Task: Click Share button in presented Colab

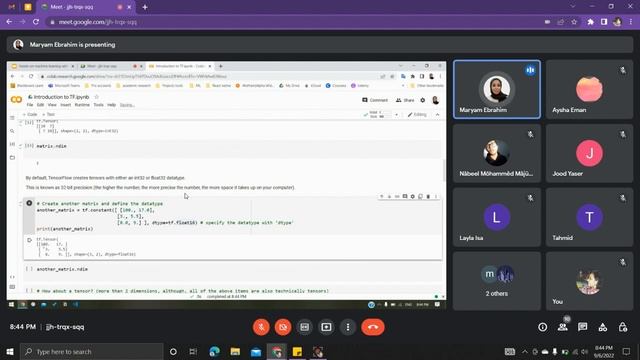Action: click(405, 100)
